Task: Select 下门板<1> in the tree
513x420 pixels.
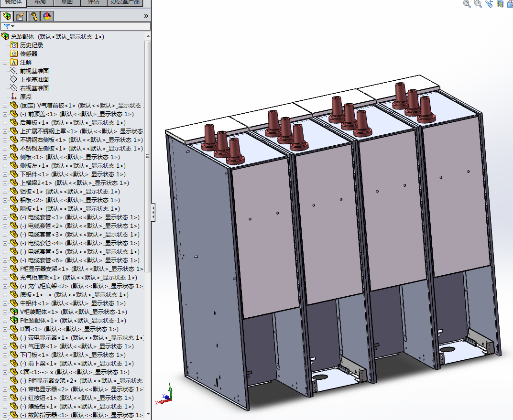Action: (x=73, y=355)
